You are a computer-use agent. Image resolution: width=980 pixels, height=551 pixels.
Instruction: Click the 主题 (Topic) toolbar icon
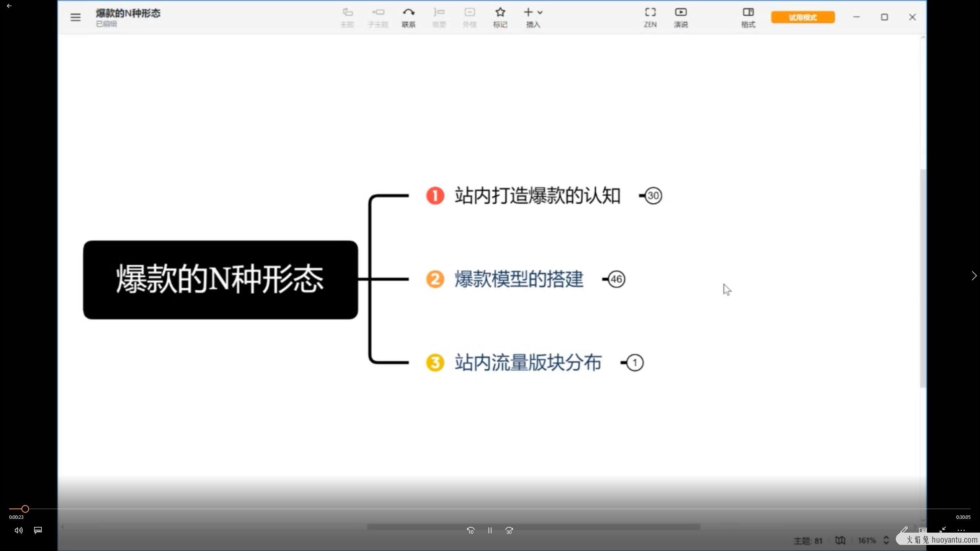[x=347, y=17]
